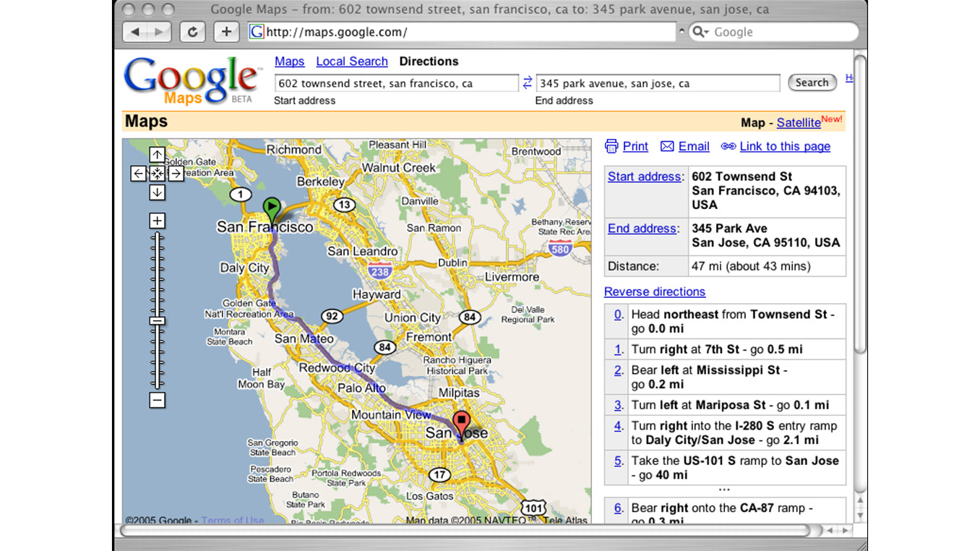Click the envelope icon beside Email
The image size is (980, 551).
[667, 146]
